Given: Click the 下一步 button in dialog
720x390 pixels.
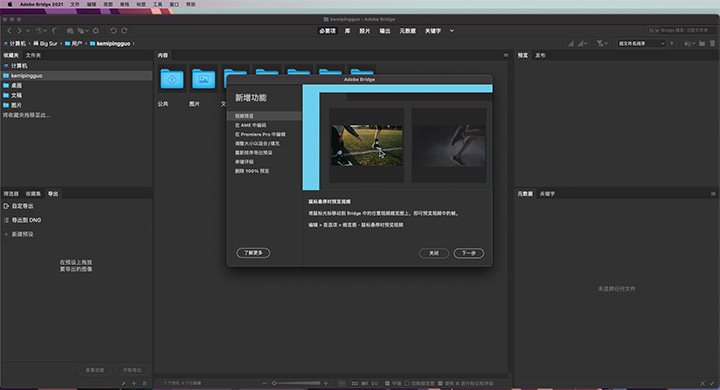Looking at the screenshot, I should click(469, 253).
